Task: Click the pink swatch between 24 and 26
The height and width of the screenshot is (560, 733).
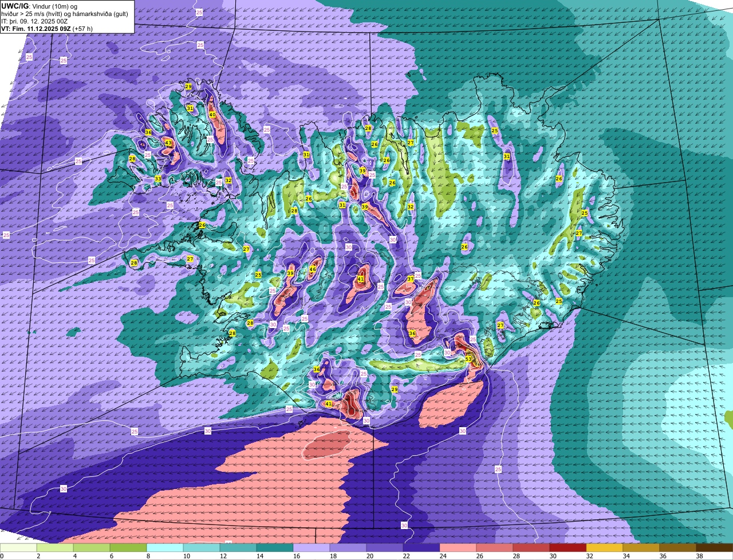Action: (458, 547)
